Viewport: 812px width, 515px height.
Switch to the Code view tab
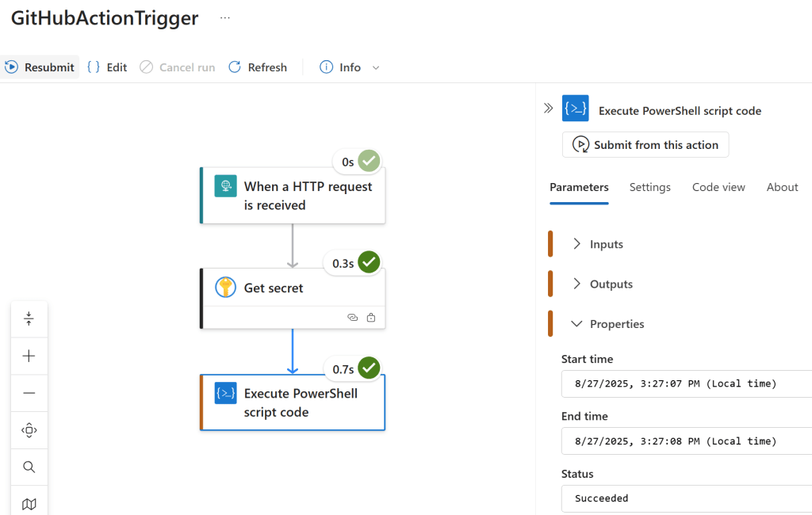click(718, 187)
